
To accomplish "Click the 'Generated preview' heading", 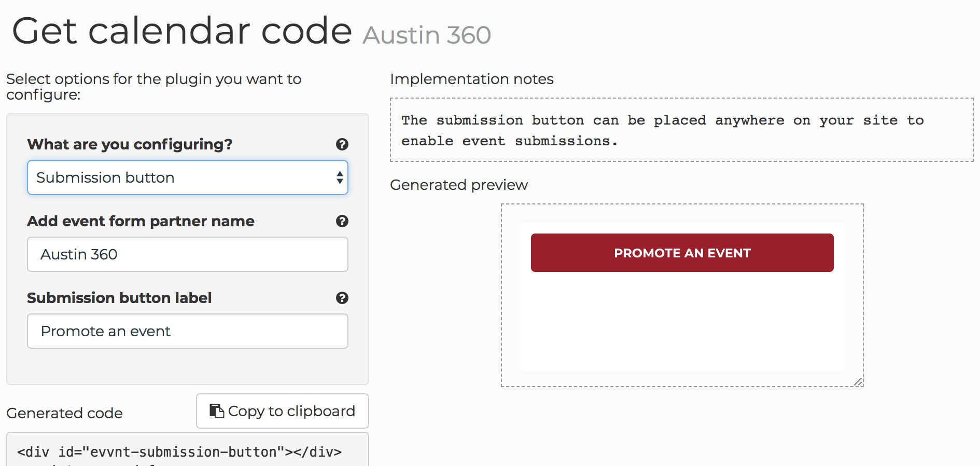I will point(459,185).
